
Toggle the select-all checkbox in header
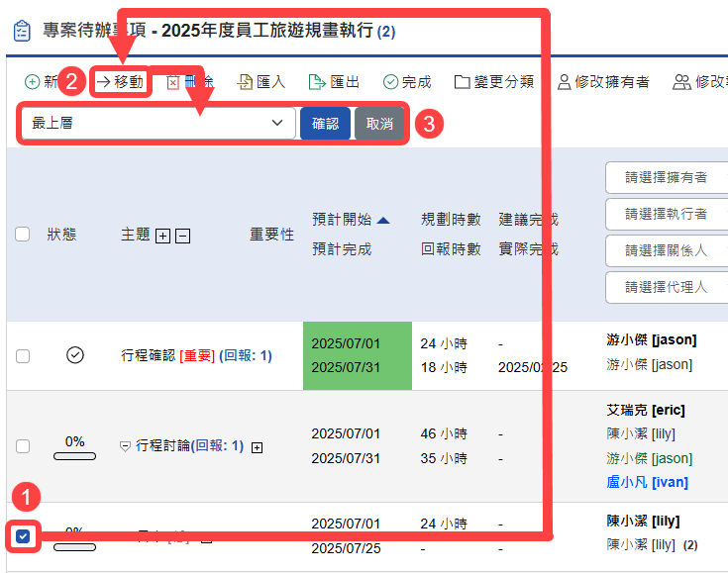pos(22,234)
